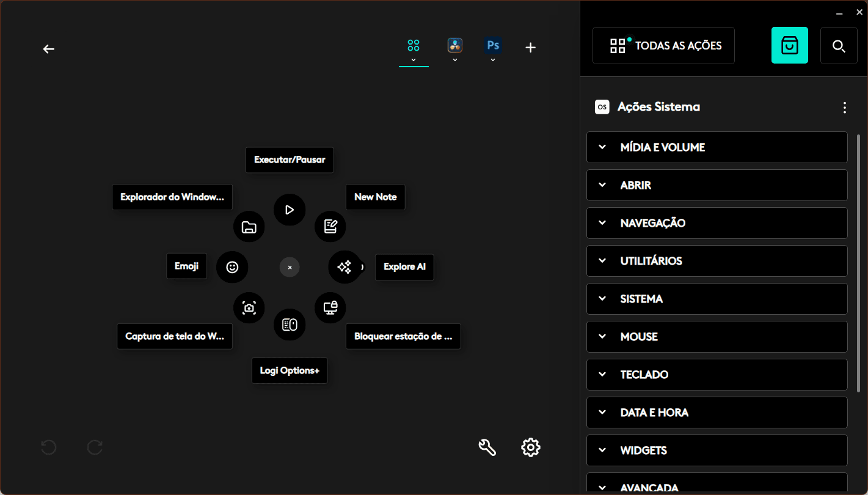Select the New Note ring icon
This screenshot has height=495, width=868.
tap(330, 227)
